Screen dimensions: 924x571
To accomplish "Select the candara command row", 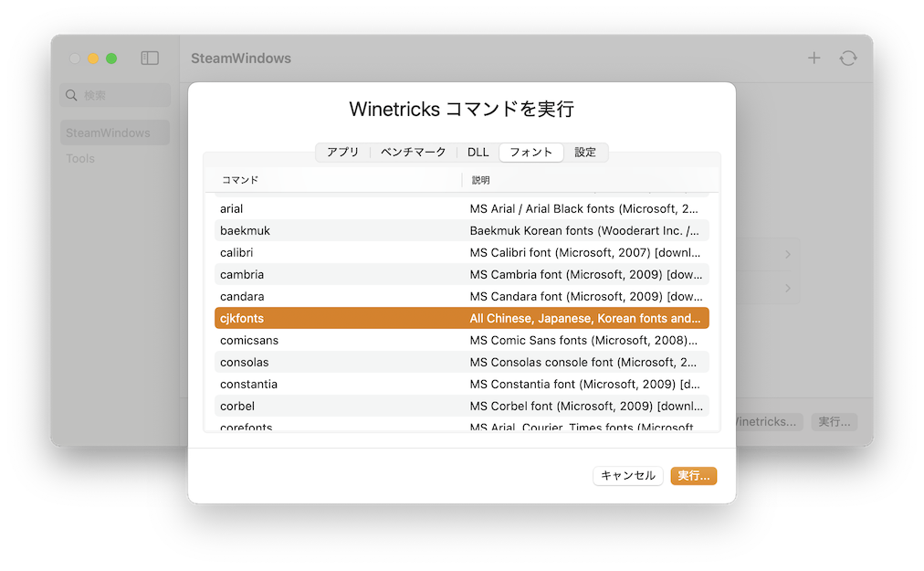I will 462,296.
